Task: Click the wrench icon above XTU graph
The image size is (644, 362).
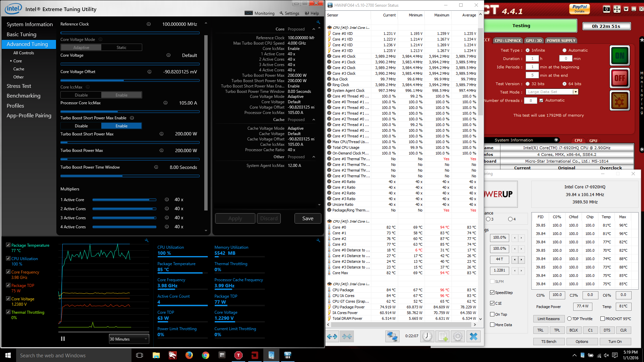Action: (x=147, y=240)
